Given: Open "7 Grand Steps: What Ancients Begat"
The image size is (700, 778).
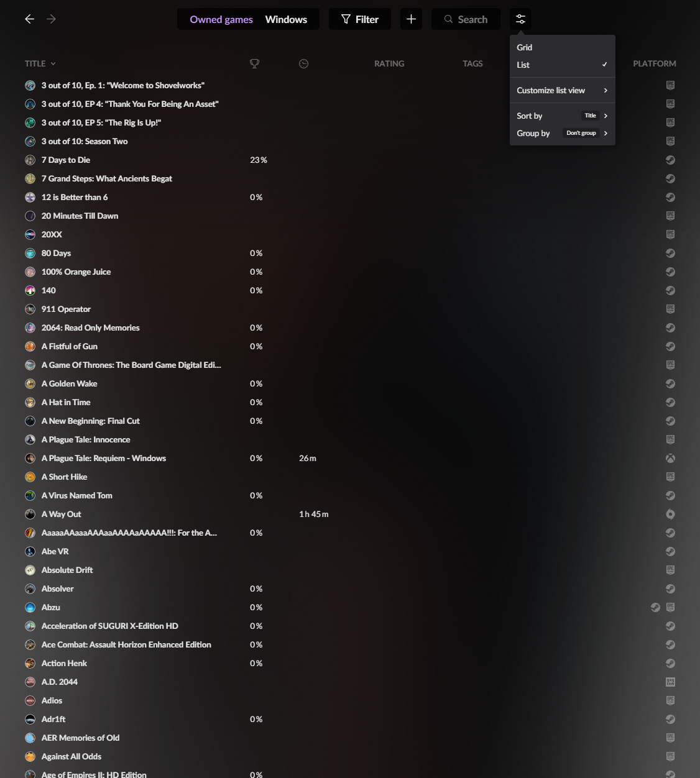Looking at the screenshot, I should [107, 178].
